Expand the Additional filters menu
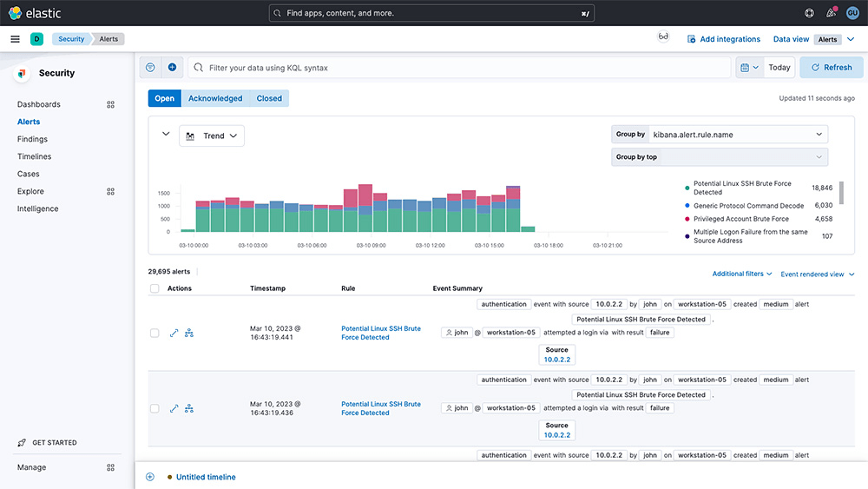868x489 pixels. coord(742,274)
